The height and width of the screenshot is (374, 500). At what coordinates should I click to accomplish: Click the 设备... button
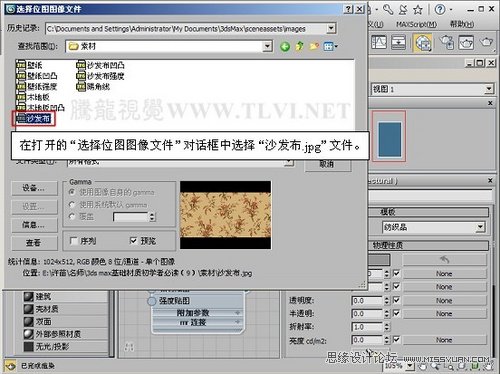point(34,188)
